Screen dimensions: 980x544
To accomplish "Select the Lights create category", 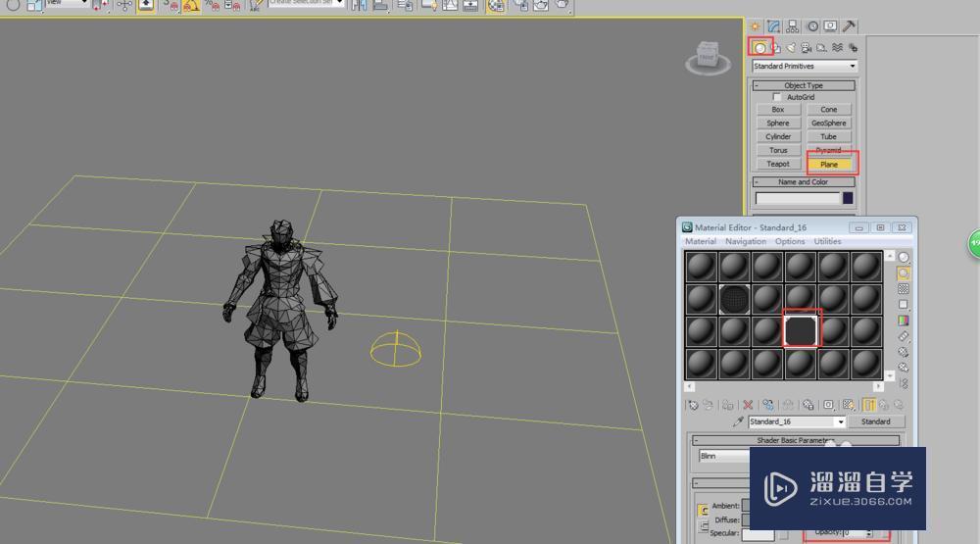I will point(791,47).
